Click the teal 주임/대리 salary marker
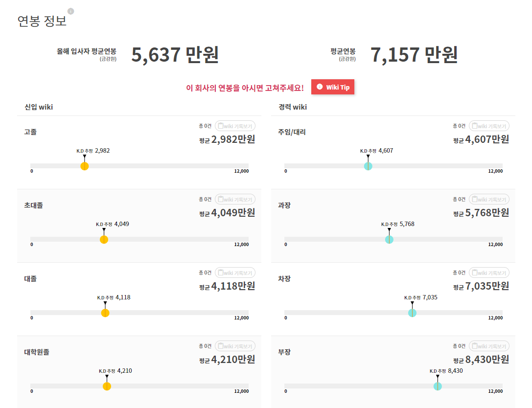This screenshot has height=408, width=532. pos(368,166)
